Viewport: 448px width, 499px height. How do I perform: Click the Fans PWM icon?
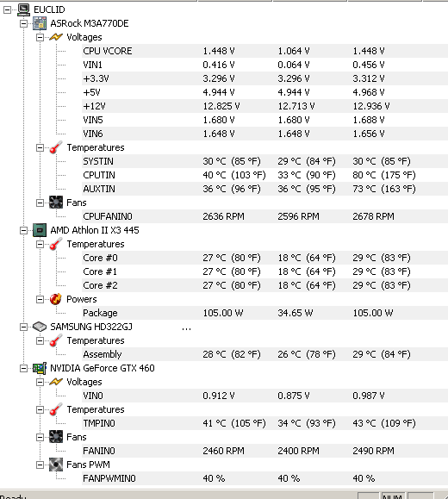56,465
